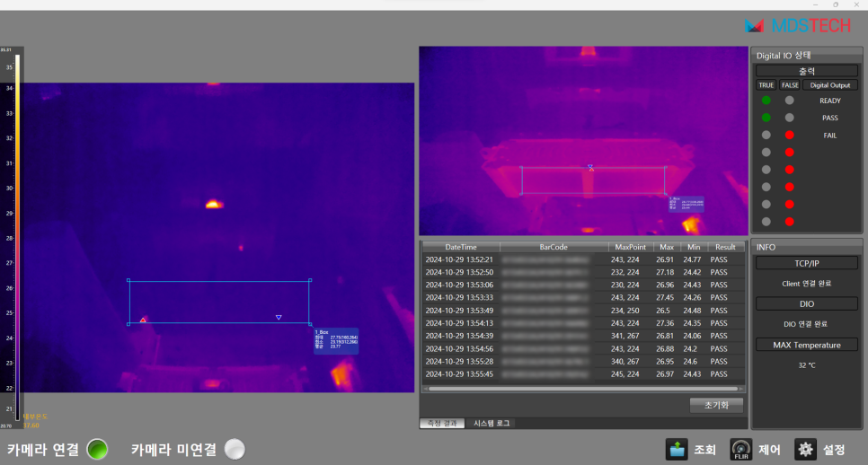Select the row dated 2024-10-29 13:54:13
868x465 pixels.
click(583, 323)
